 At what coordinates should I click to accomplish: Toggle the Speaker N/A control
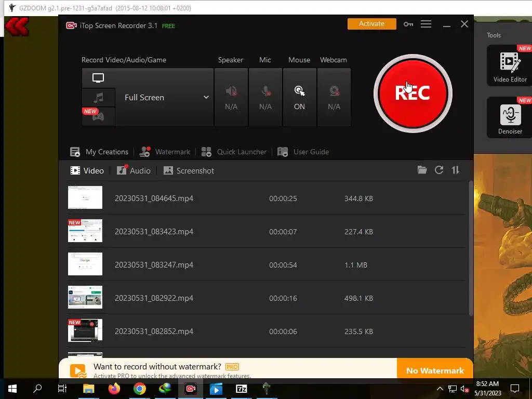click(231, 97)
